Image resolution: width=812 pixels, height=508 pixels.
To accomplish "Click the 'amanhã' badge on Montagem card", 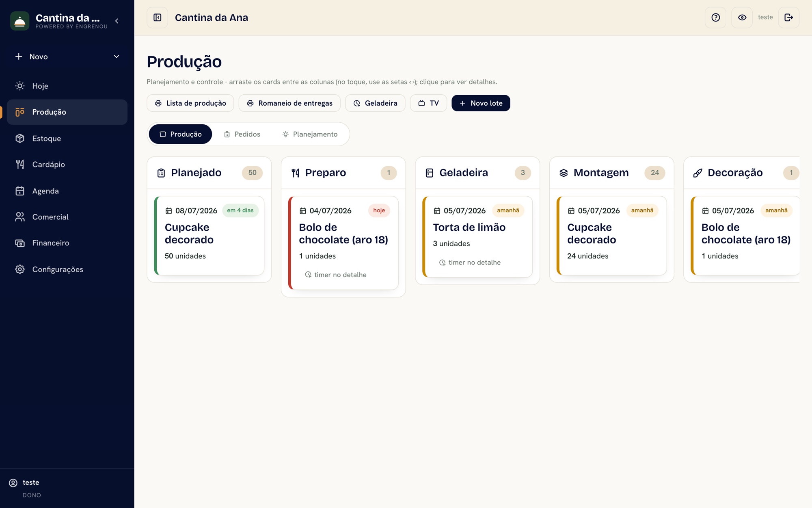I will coord(642,211).
